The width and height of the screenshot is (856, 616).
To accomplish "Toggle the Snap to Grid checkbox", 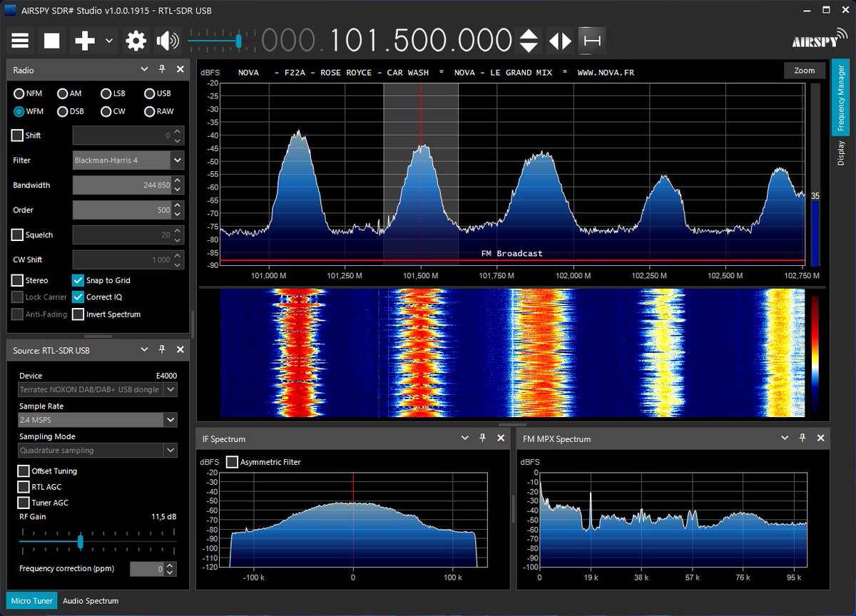I will (78, 280).
